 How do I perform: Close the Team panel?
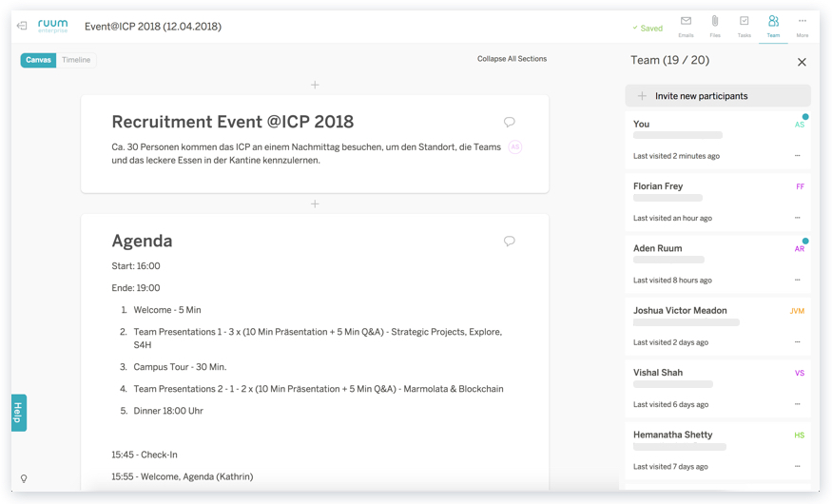pyautogui.click(x=802, y=62)
